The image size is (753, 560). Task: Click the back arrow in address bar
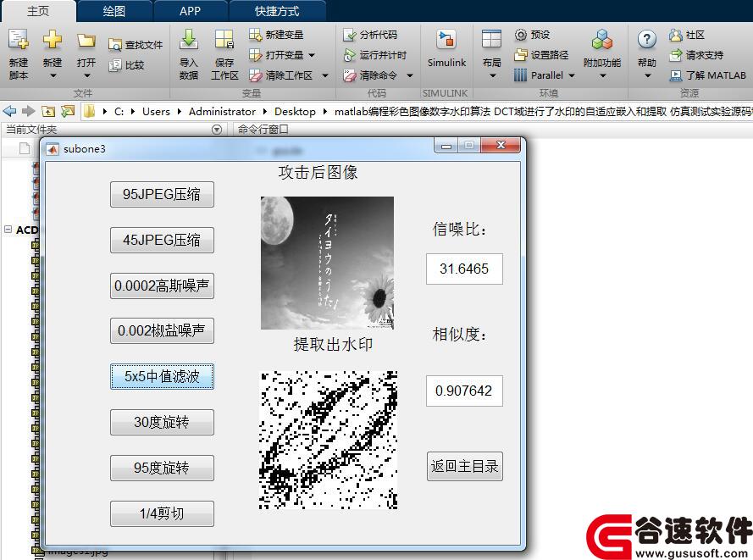pos(9,112)
